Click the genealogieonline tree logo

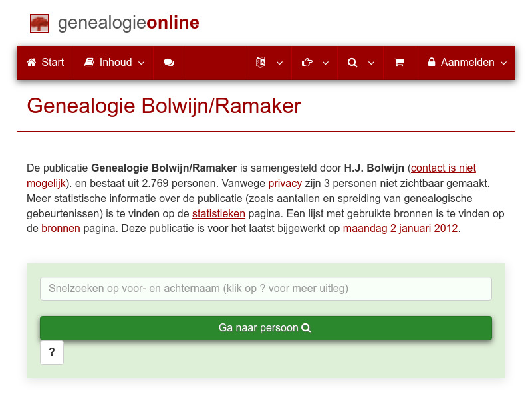click(x=39, y=23)
